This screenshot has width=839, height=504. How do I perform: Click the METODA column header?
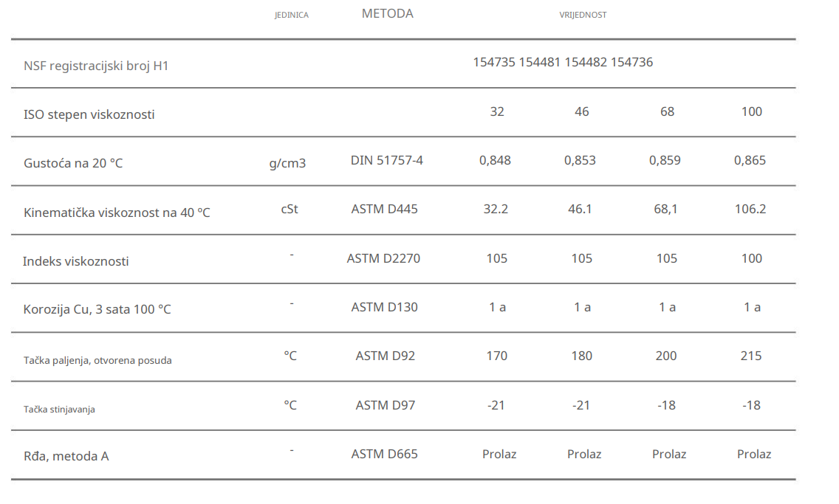[x=387, y=14]
